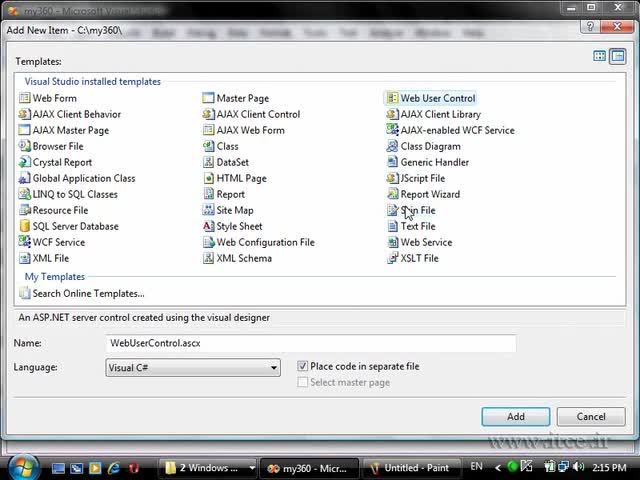This screenshot has height=480, width=640.
Task: Select the Class Diagram icon
Action: click(x=392, y=146)
